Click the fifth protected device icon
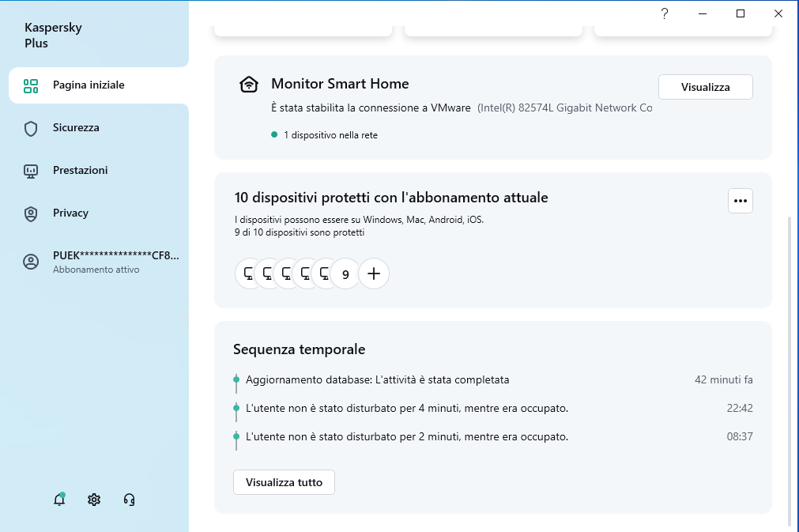This screenshot has width=799, height=532. point(324,274)
